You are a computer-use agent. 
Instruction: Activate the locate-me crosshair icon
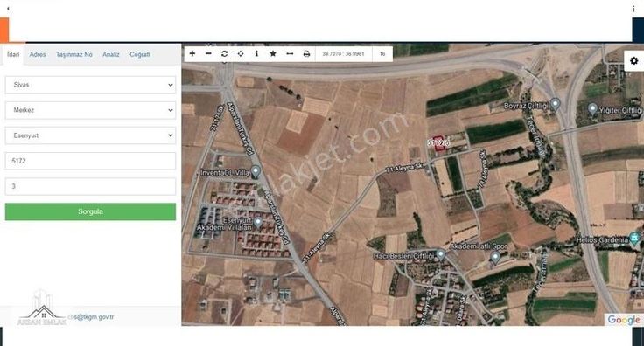point(241,53)
